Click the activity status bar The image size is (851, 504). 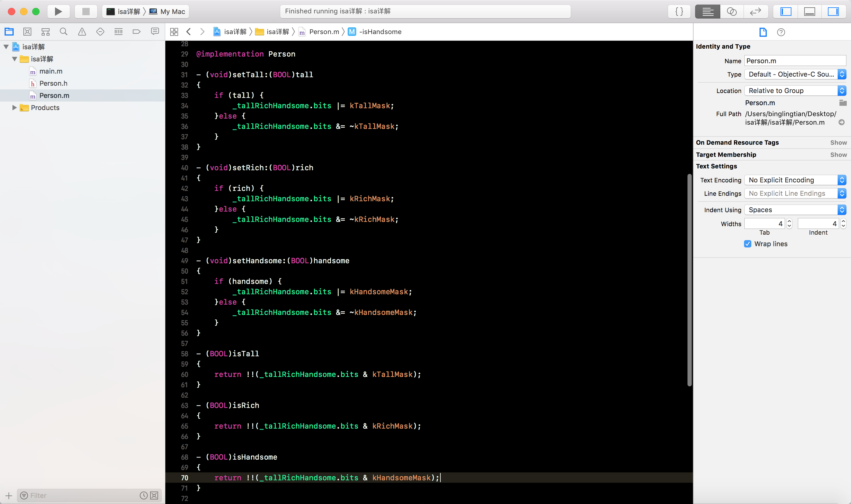[x=425, y=11]
